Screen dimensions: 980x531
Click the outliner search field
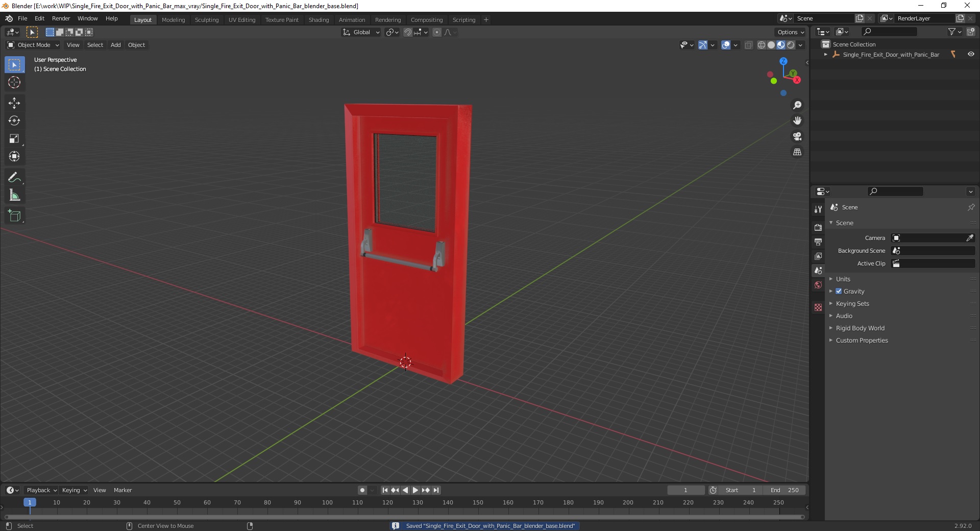(x=889, y=32)
